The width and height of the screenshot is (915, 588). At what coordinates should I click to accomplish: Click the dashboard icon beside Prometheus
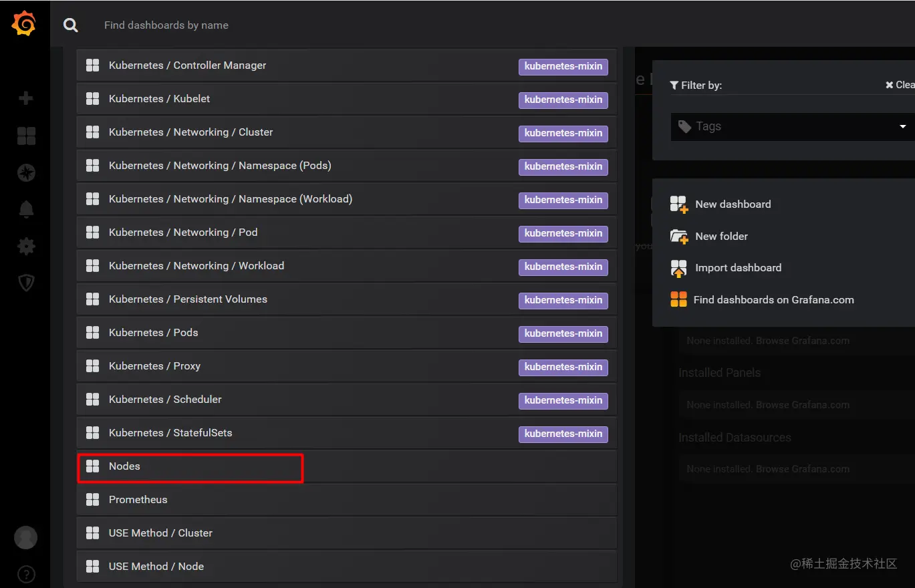(x=93, y=500)
